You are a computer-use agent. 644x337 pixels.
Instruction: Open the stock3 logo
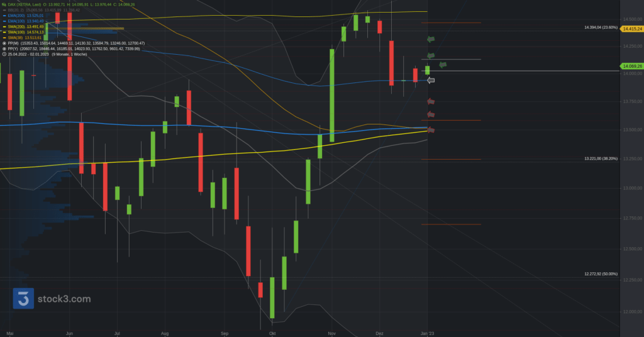tap(52, 299)
